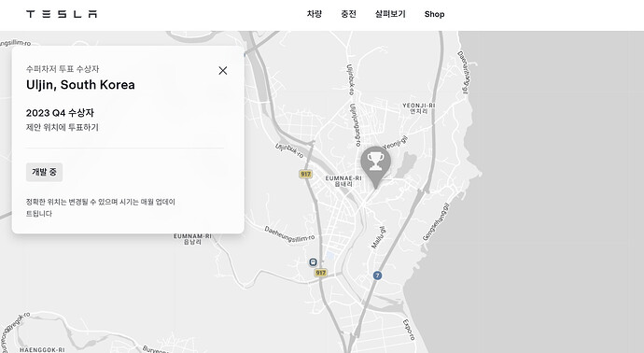Screen dimensions: 644x353
Task: Close the Uljin info card
Action: 223,71
